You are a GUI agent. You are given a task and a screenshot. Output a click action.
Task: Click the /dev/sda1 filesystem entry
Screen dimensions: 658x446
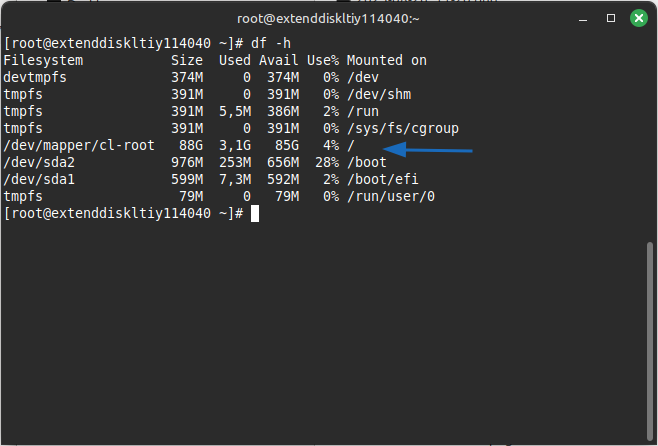point(41,180)
